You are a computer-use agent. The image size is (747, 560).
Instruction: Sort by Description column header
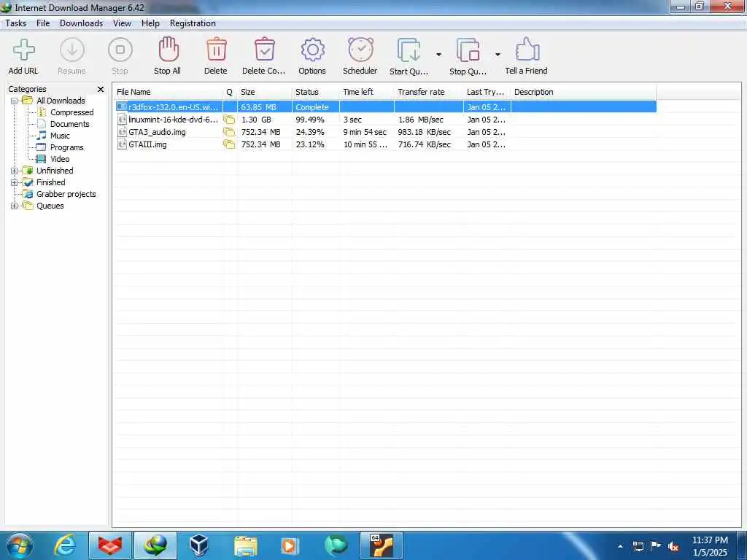[583, 92]
